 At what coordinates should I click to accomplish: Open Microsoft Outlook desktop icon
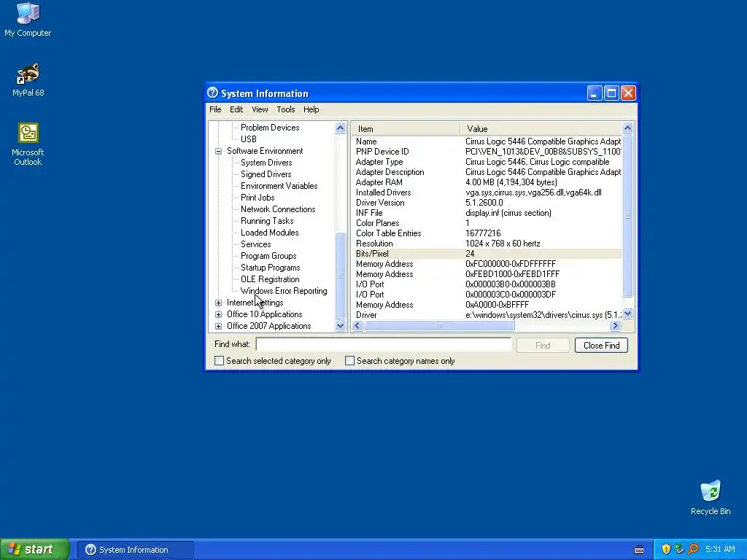click(28, 144)
